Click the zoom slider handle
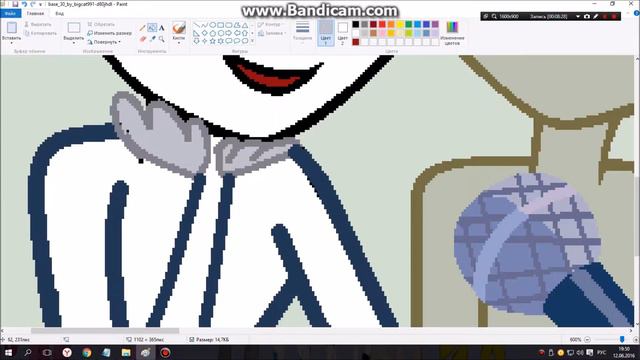Screen dimensions: 640x360 tap(622, 340)
